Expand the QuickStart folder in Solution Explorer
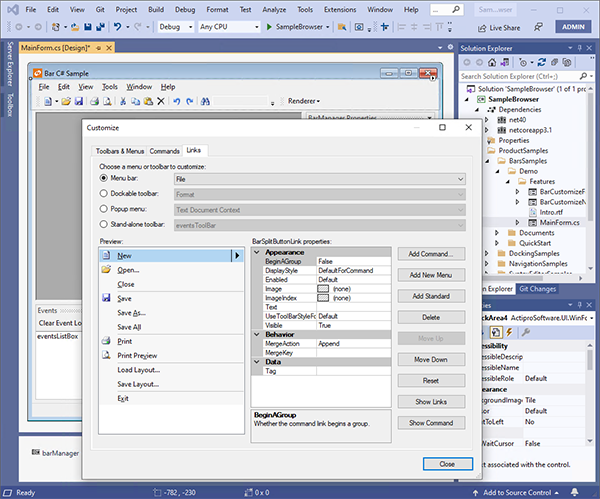Screen dimensions: 600x499 (497, 243)
